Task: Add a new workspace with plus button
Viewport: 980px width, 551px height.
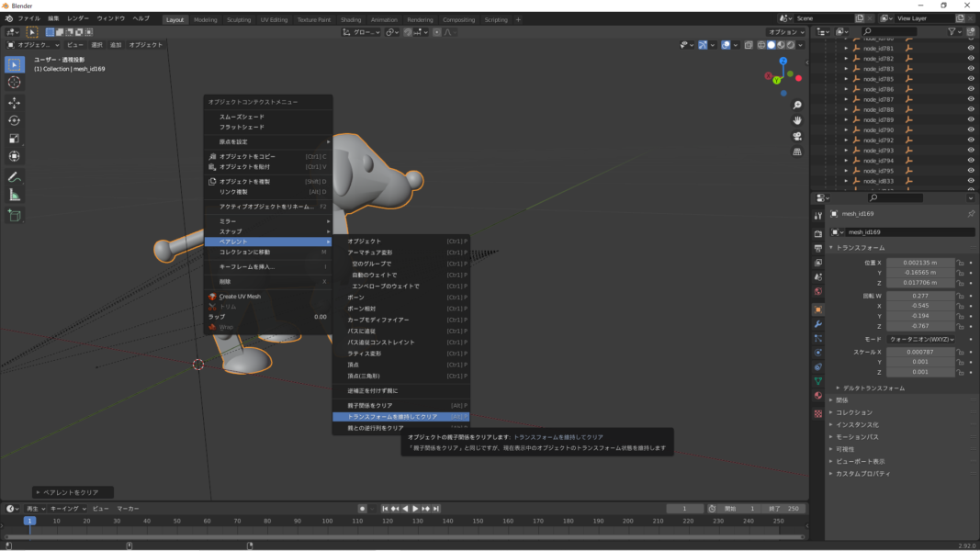Action: (518, 19)
